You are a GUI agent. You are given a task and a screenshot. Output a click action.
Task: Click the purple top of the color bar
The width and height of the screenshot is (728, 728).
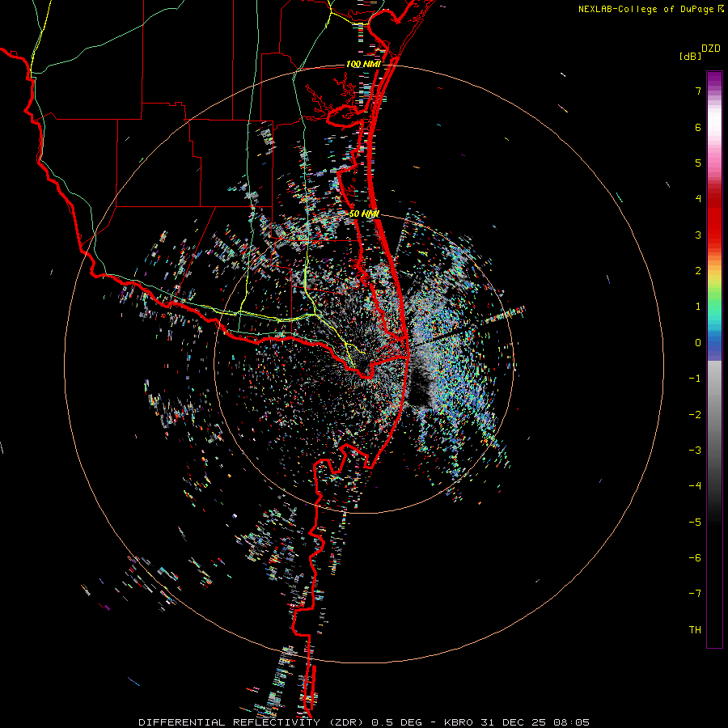[x=714, y=80]
